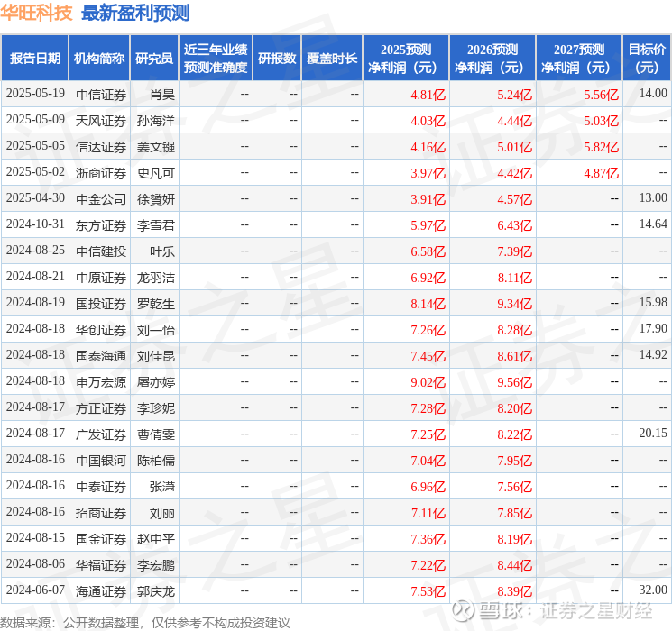Click the 4.81亿 profit value
This screenshot has height=631, width=672.
428,95
